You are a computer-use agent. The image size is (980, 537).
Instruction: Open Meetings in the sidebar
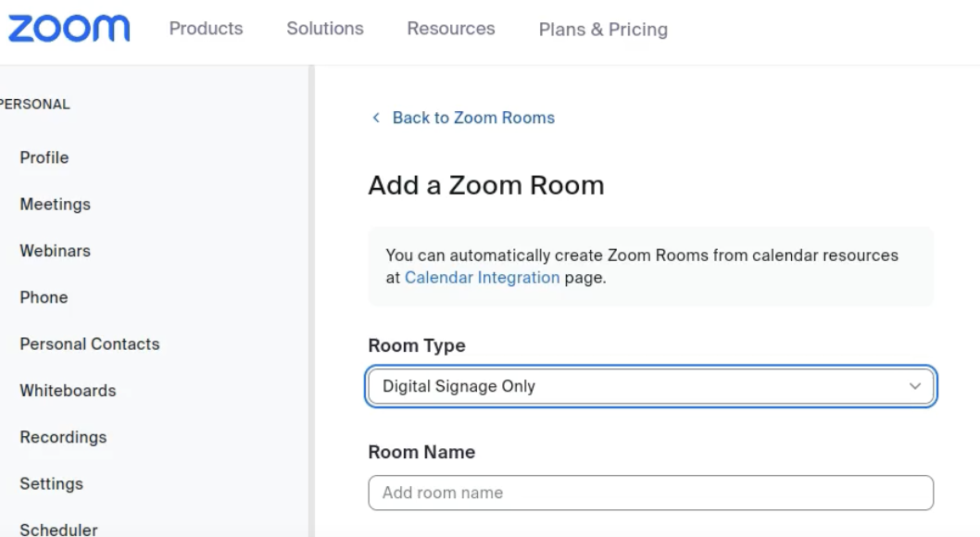pos(55,205)
